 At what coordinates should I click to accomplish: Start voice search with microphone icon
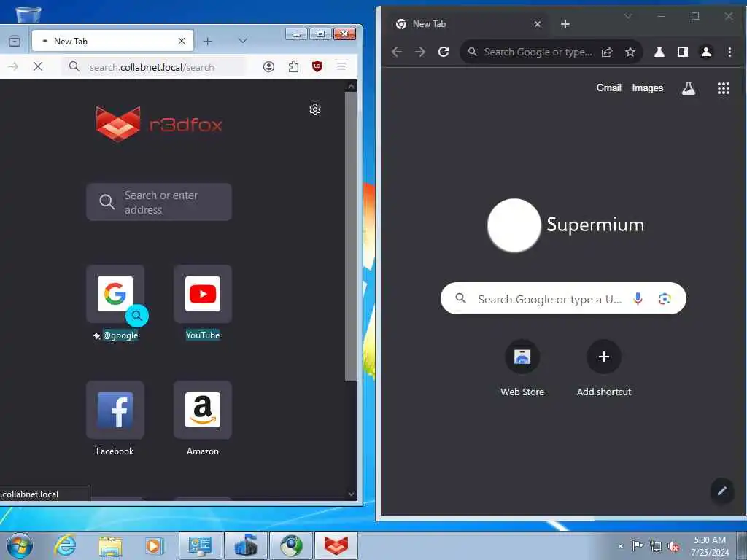click(x=638, y=298)
